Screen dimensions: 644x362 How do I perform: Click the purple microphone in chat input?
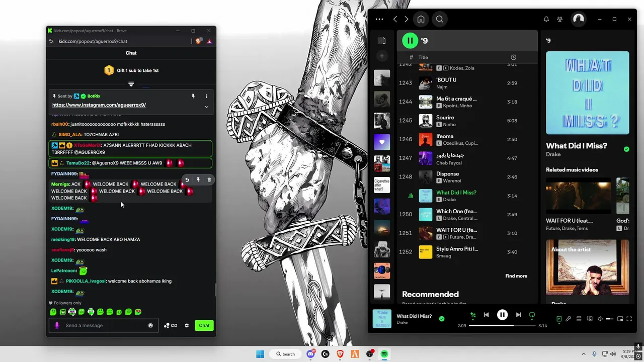[57, 325]
